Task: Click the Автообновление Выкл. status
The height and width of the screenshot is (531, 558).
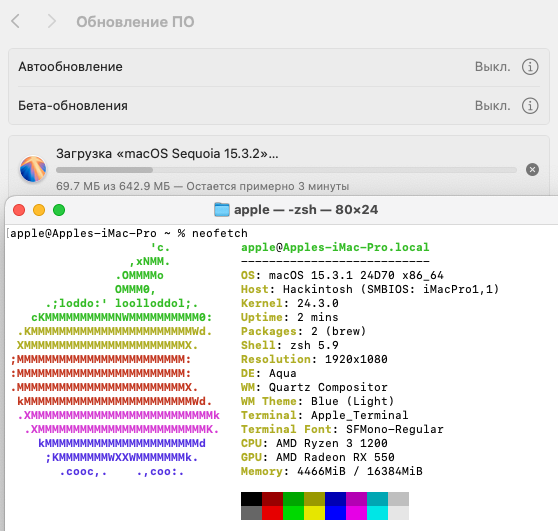Action: pyautogui.click(x=492, y=67)
